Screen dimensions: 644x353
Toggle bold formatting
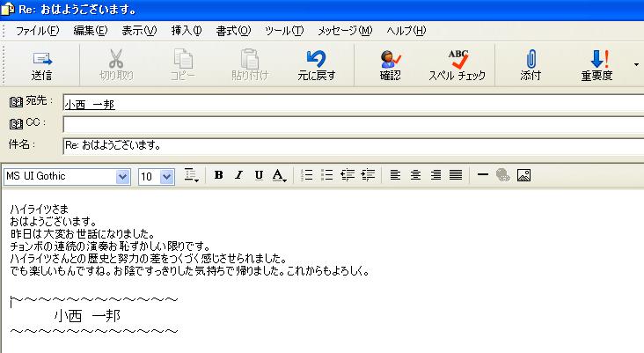(219, 176)
